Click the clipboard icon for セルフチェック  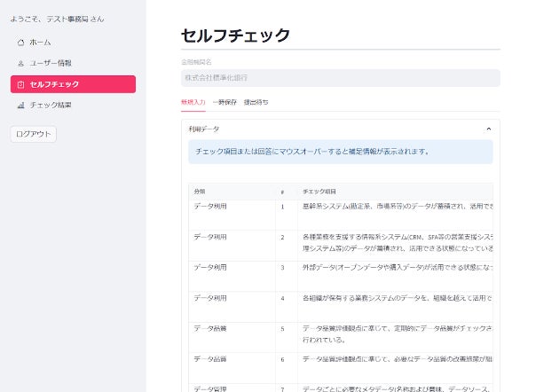[x=20, y=84]
